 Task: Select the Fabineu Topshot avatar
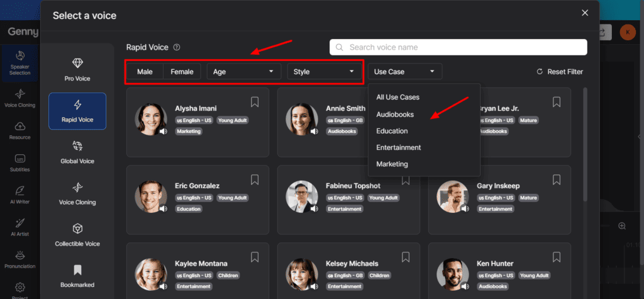pos(302,196)
